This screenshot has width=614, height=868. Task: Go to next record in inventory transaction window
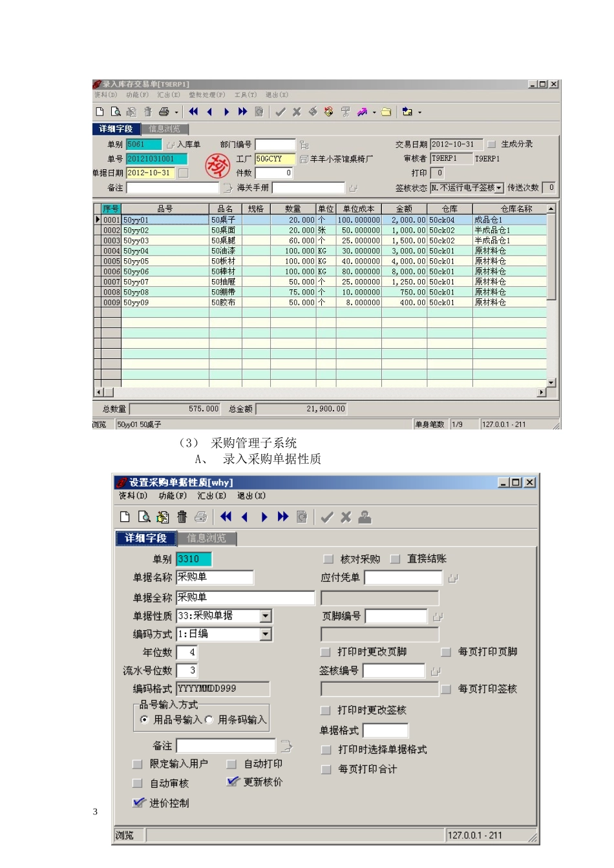(226, 112)
